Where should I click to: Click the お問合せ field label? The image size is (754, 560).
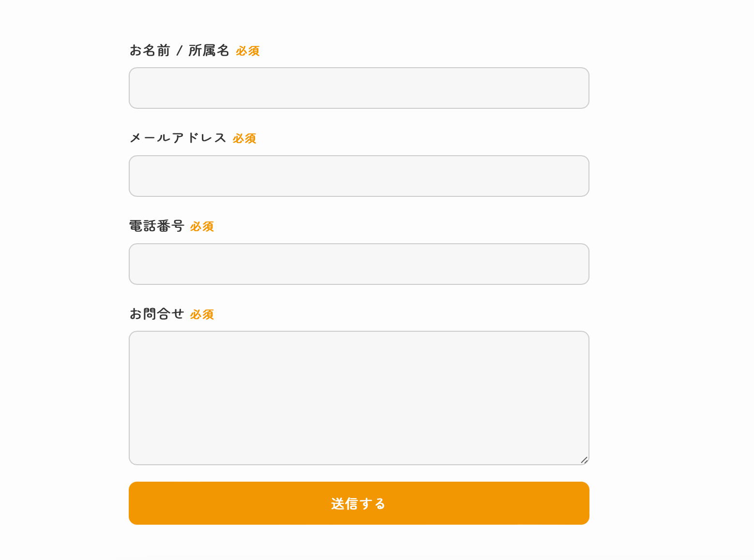coord(156,314)
